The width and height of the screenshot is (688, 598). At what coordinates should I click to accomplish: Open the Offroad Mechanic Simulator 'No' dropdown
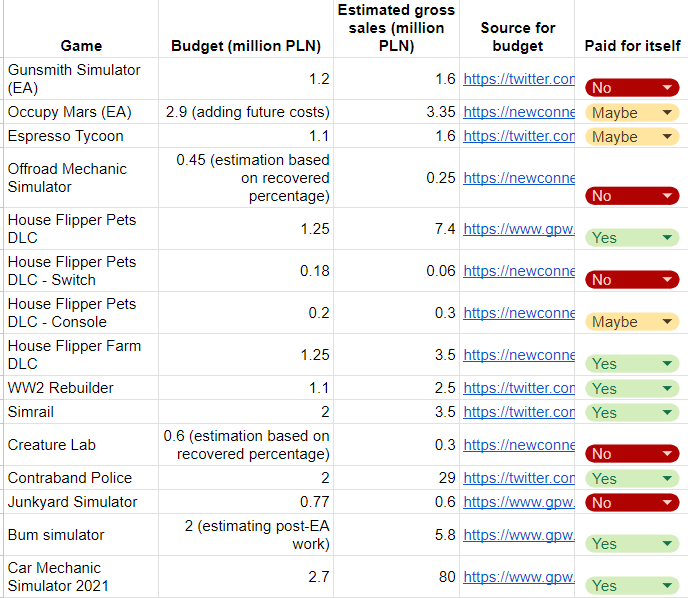(x=632, y=196)
